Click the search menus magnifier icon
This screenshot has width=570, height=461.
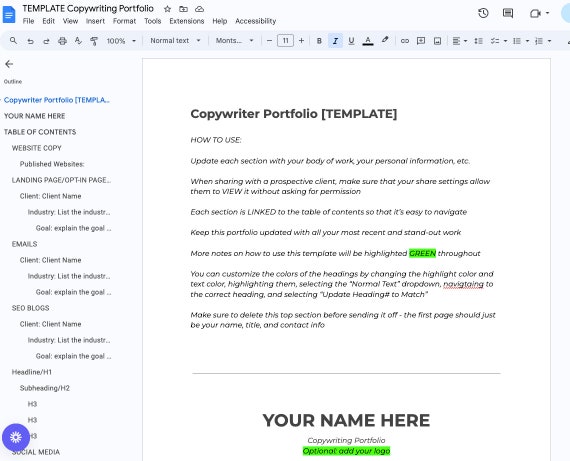(13, 41)
